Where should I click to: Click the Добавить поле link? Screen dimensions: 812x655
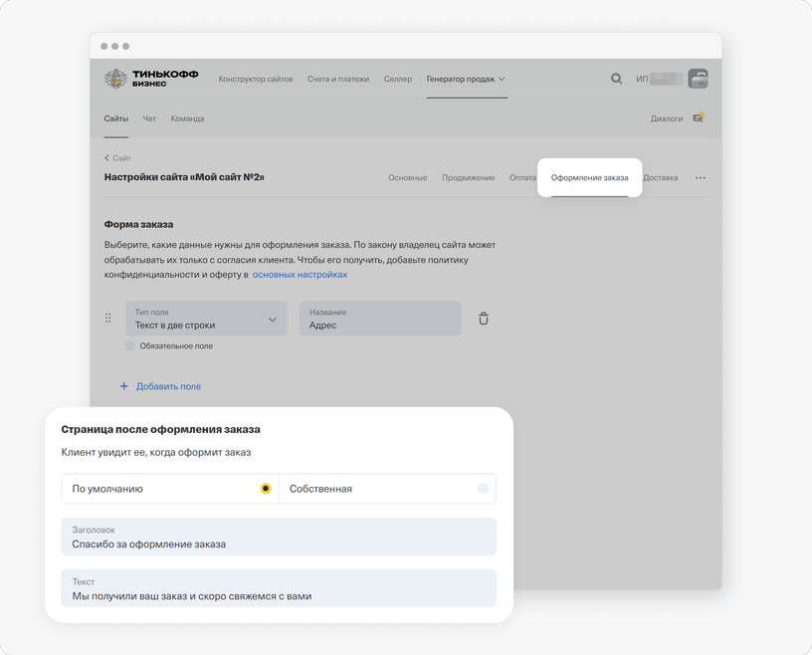coord(168,386)
